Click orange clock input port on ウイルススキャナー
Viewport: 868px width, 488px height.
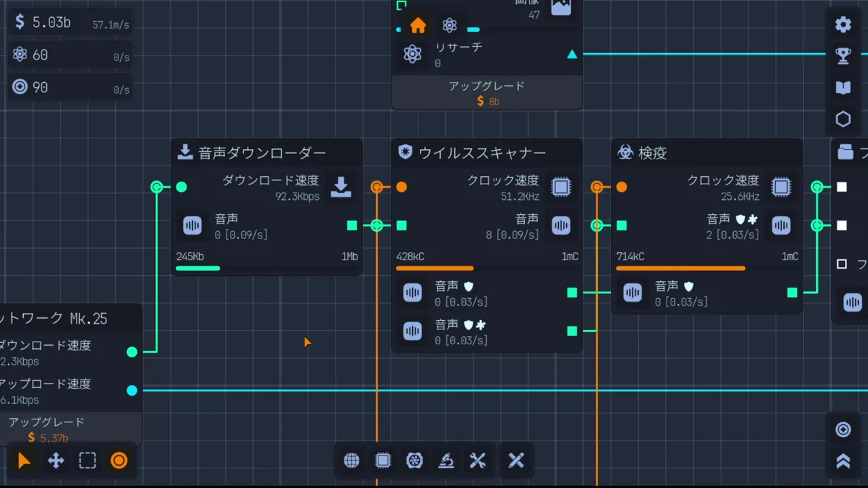tap(401, 187)
